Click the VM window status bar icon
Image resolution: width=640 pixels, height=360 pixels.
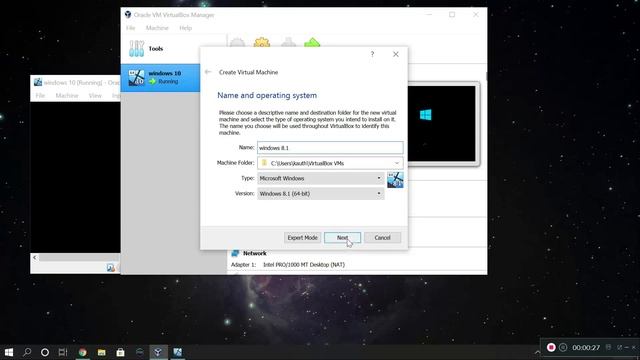coord(111,268)
